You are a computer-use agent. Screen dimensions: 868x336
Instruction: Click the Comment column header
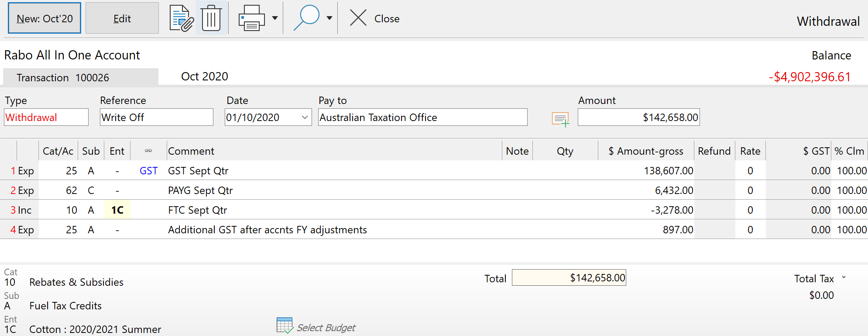tap(334, 151)
